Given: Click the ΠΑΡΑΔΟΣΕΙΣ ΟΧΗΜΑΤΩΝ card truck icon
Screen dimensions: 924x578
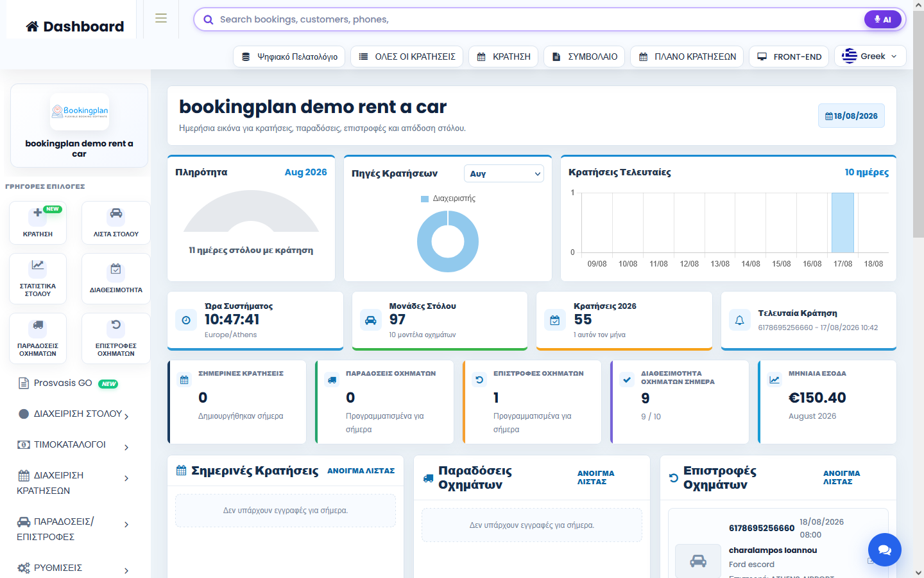Looking at the screenshot, I should click(332, 380).
